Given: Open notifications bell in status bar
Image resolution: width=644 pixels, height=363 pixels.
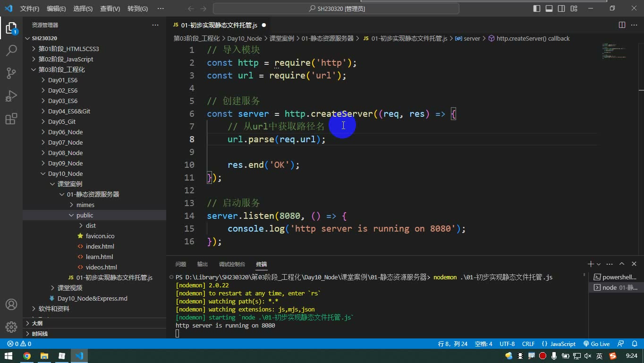Looking at the screenshot, I should (634, 344).
